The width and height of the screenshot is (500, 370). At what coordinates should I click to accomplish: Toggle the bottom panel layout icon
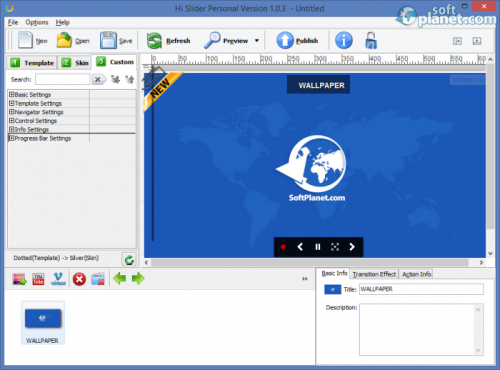click(477, 41)
